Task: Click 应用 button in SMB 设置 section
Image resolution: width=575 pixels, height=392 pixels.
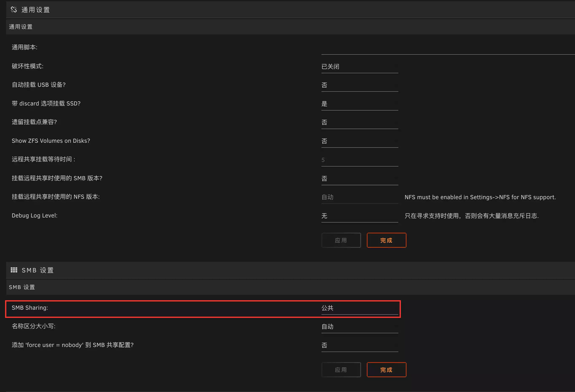Action: [341, 370]
